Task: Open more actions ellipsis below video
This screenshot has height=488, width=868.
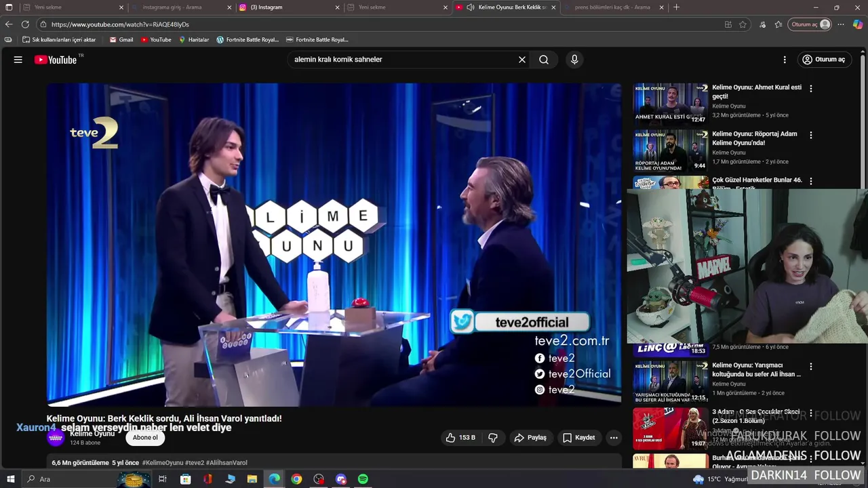Action: pos(614,438)
